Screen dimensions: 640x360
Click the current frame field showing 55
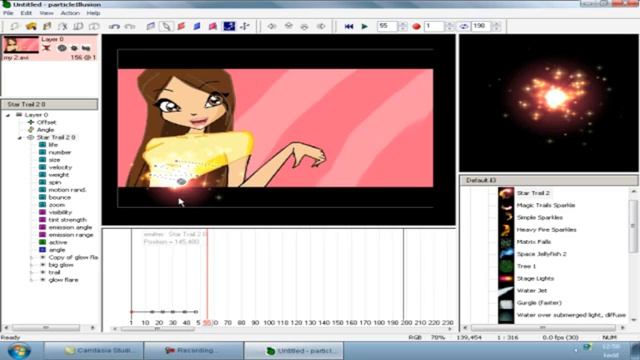pyautogui.click(x=387, y=26)
